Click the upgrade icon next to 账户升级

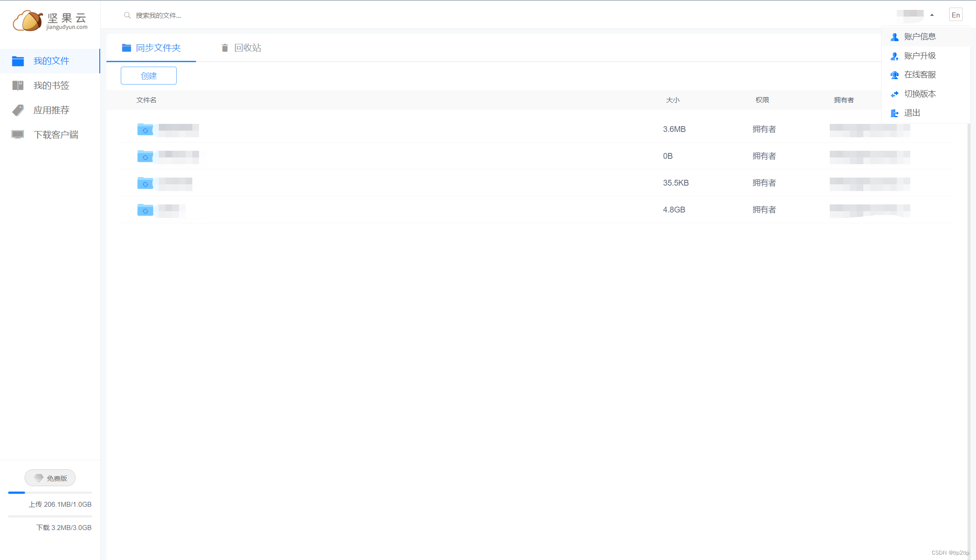tap(895, 56)
